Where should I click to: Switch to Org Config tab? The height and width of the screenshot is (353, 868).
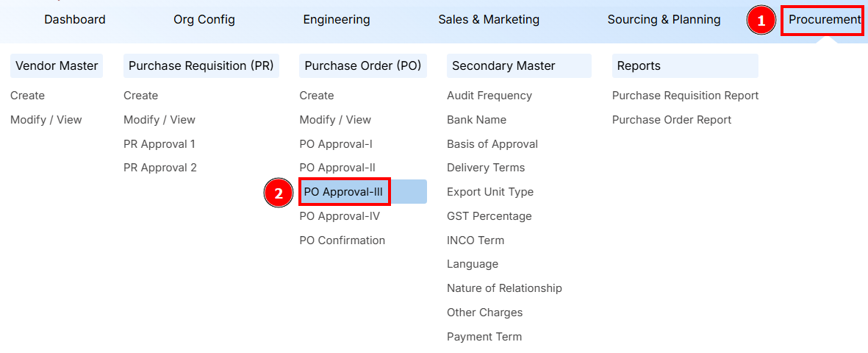pyautogui.click(x=204, y=20)
